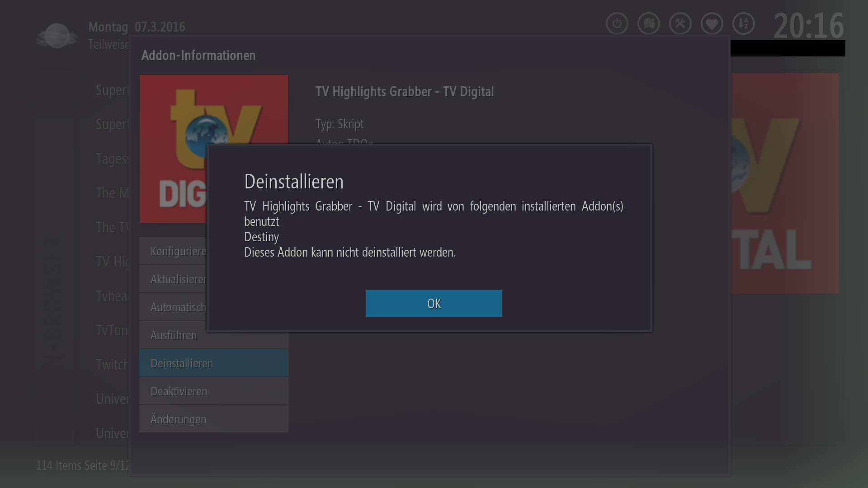Viewport: 868px width, 488px height.
Task: Open the settings tools icon
Action: coord(680,23)
